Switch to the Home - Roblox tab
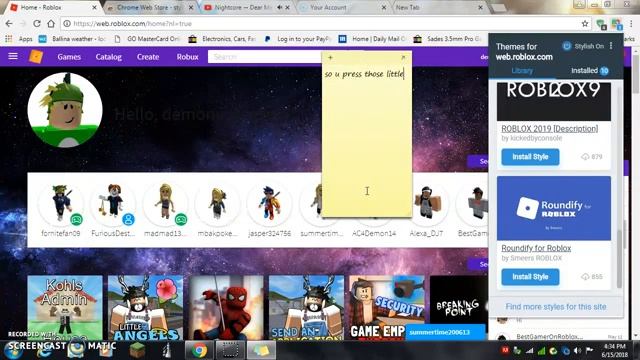 coord(53,7)
